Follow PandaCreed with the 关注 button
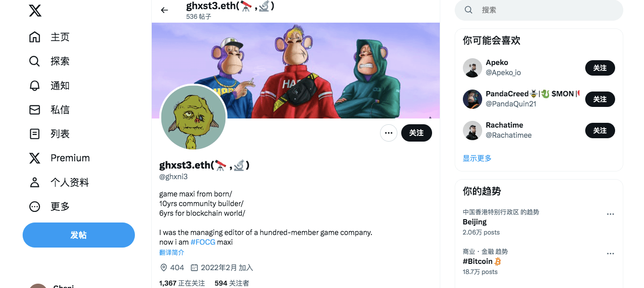 coord(600,99)
